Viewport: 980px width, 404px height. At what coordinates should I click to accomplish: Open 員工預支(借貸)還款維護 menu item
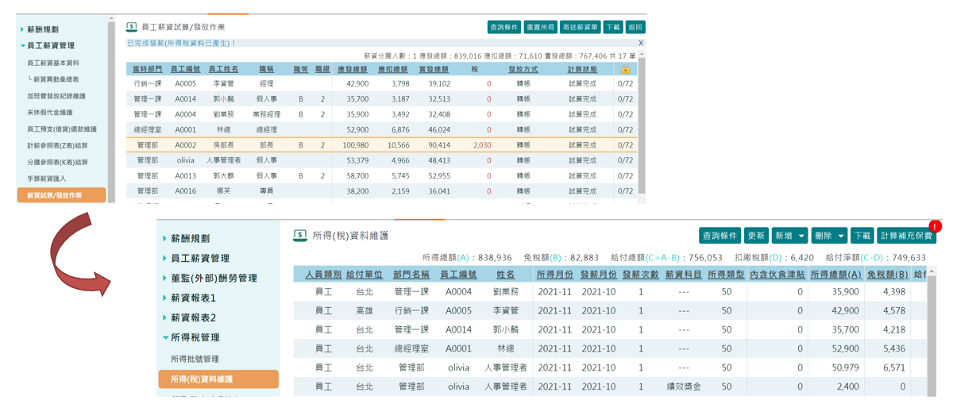(x=62, y=129)
